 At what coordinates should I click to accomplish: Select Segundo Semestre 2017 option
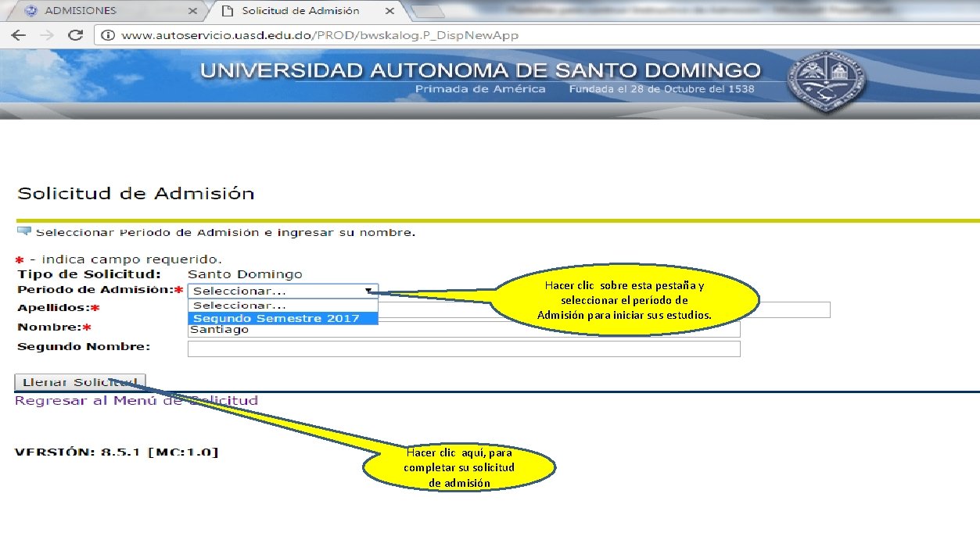[283, 318]
